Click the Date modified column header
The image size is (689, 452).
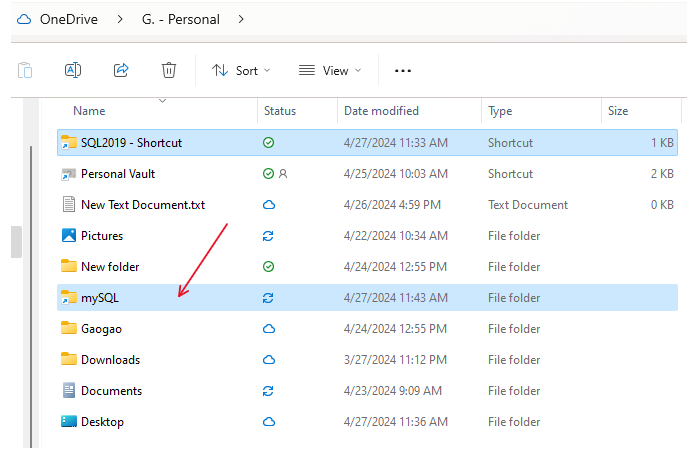coord(381,111)
